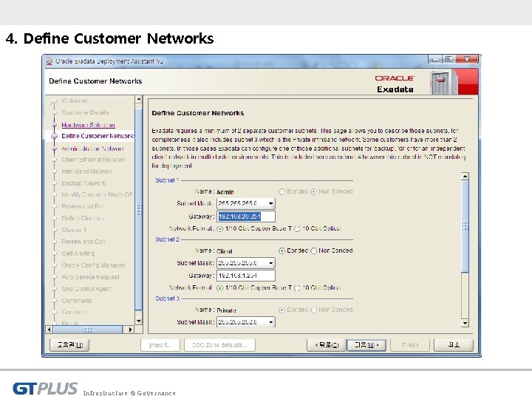Go to Administration Network step
Image resolution: width=532 pixels, height=399 pixels.
point(92,149)
